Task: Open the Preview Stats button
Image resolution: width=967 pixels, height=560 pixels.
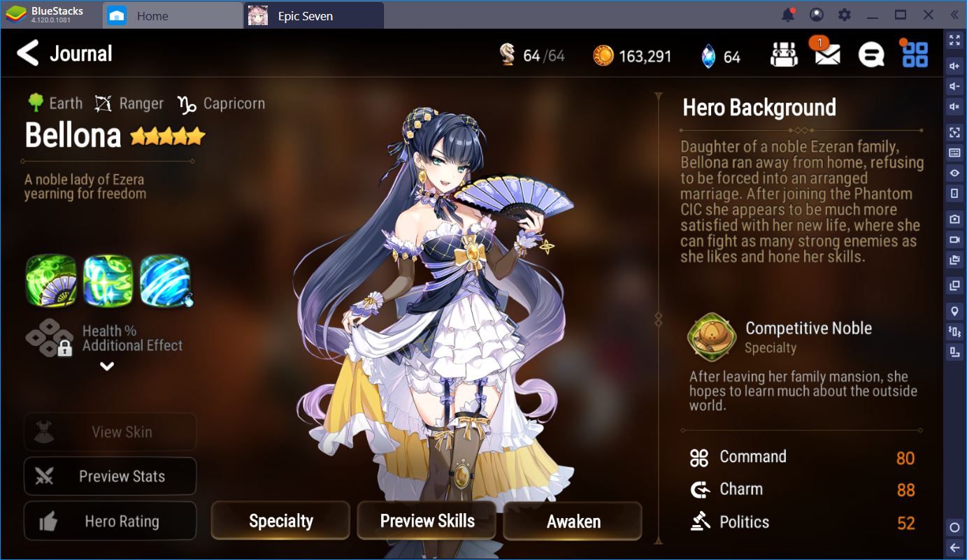Action: pos(110,476)
